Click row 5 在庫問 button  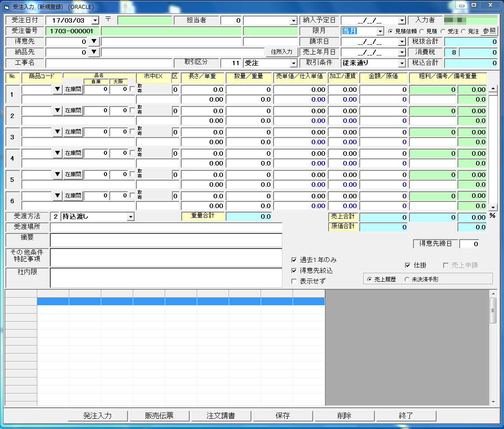click(x=73, y=174)
